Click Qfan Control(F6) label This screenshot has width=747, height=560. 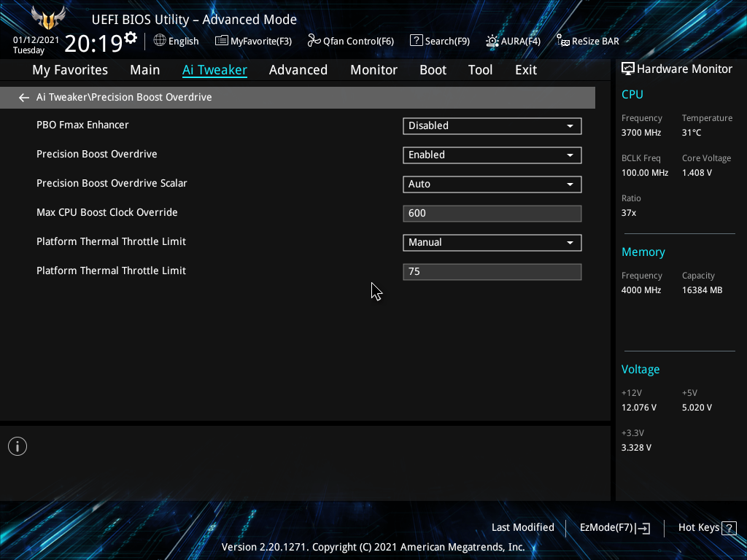pyautogui.click(x=358, y=41)
